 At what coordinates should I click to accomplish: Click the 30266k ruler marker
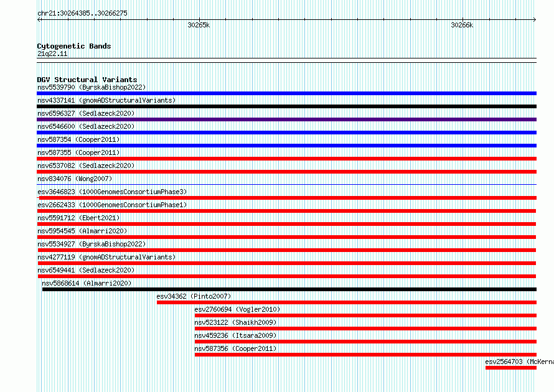(462, 25)
